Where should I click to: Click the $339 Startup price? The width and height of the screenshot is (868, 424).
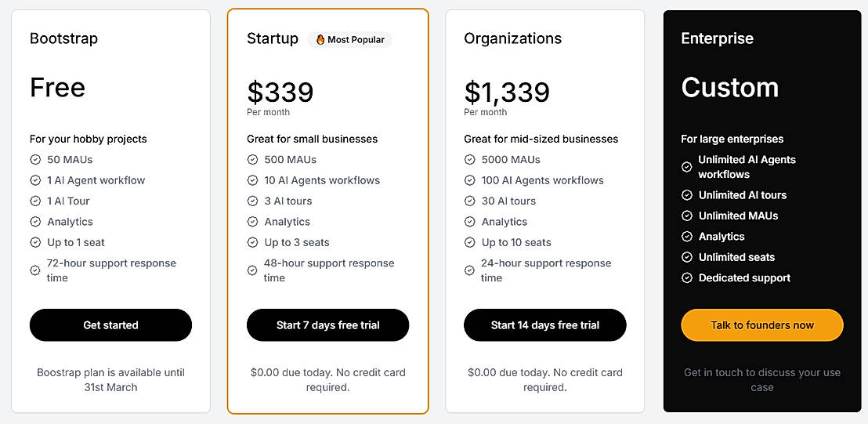(x=280, y=92)
